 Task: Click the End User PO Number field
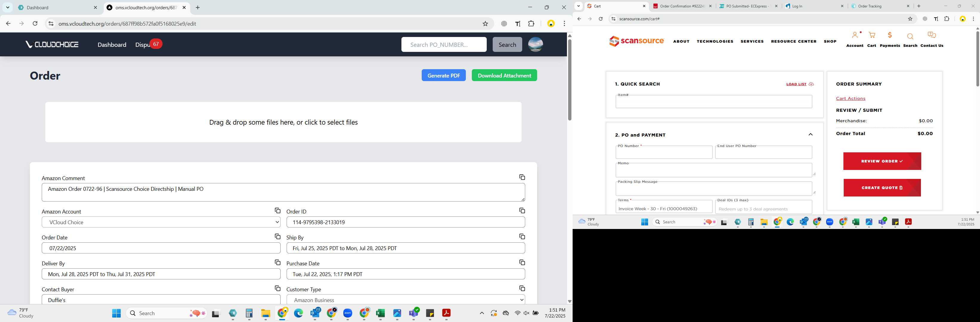(x=763, y=152)
